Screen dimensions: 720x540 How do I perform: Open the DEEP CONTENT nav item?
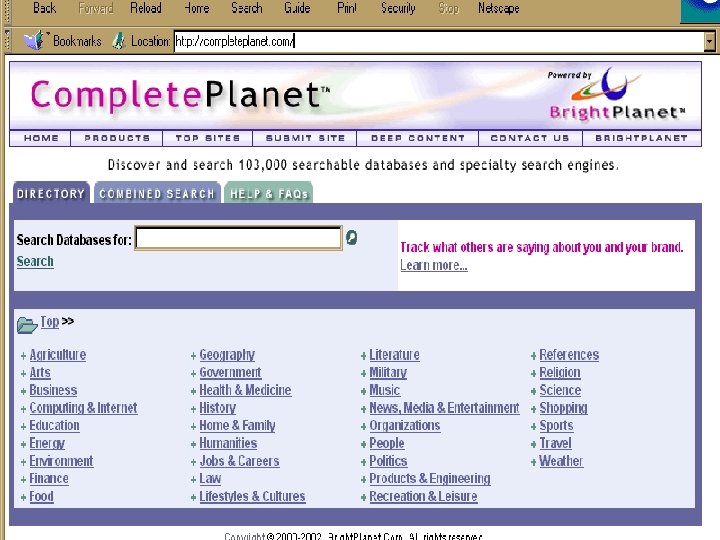[418, 138]
